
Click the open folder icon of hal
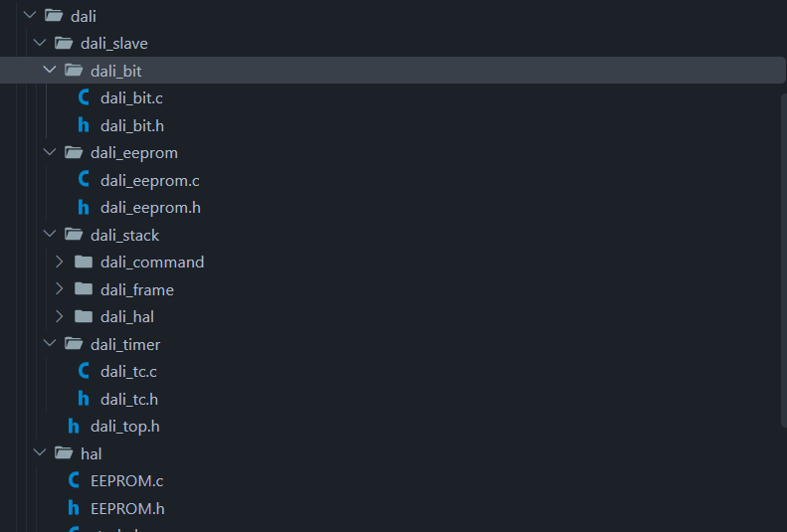(64, 453)
